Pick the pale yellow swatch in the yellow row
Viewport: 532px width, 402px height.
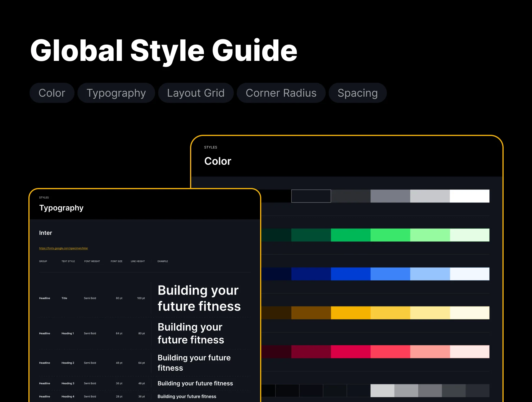[430, 313]
